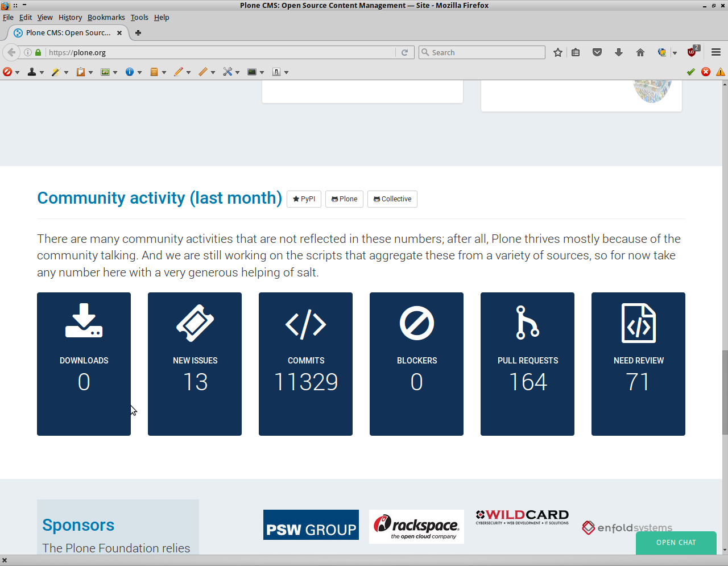728x566 pixels.
Task: Open the Bookmarks menu
Action: click(106, 17)
